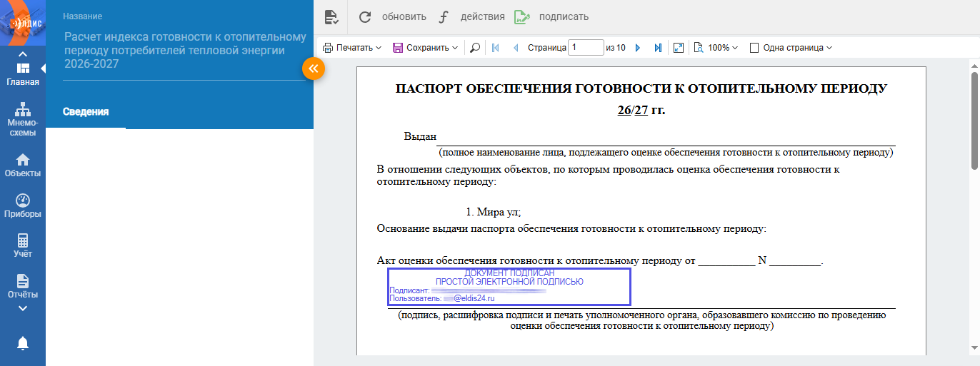Click the function f icon
Viewport: 980px width, 366px height.
444,16
